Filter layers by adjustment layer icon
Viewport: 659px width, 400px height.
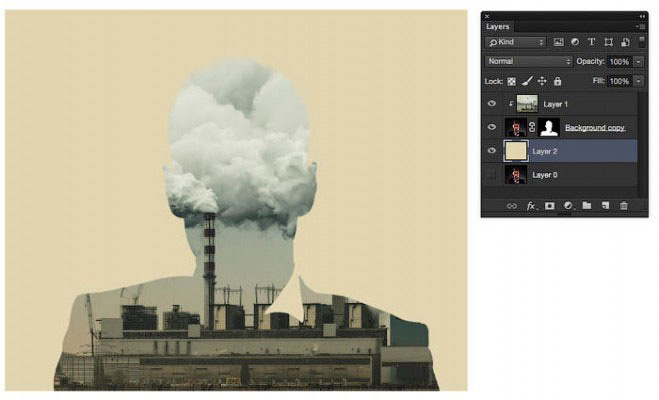pyautogui.click(x=575, y=42)
